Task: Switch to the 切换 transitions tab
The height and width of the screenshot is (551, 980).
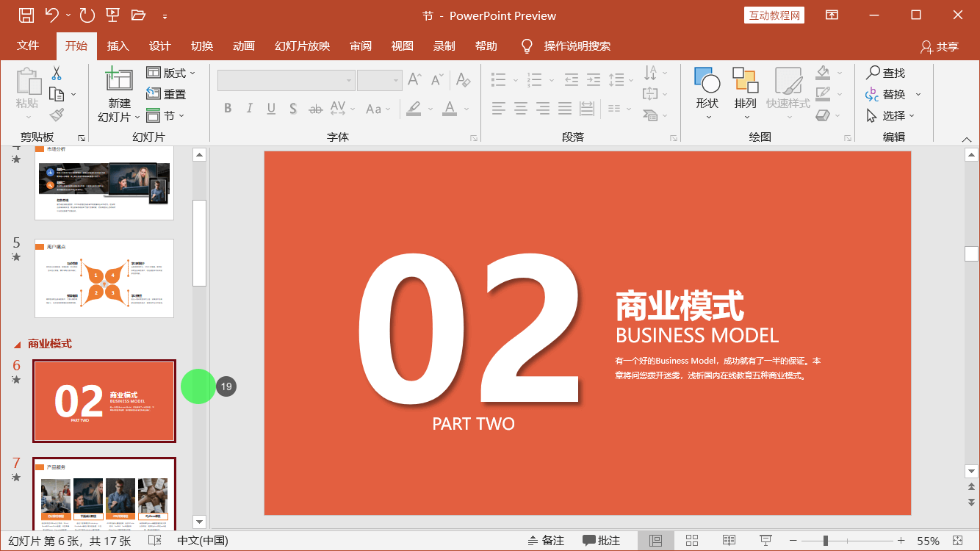Action: (x=202, y=46)
